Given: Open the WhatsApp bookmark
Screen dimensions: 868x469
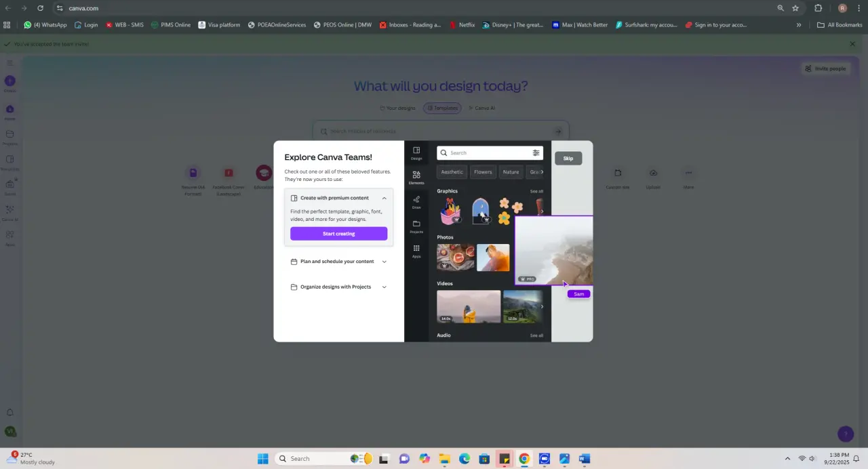Looking at the screenshot, I should [x=45, y=25].
